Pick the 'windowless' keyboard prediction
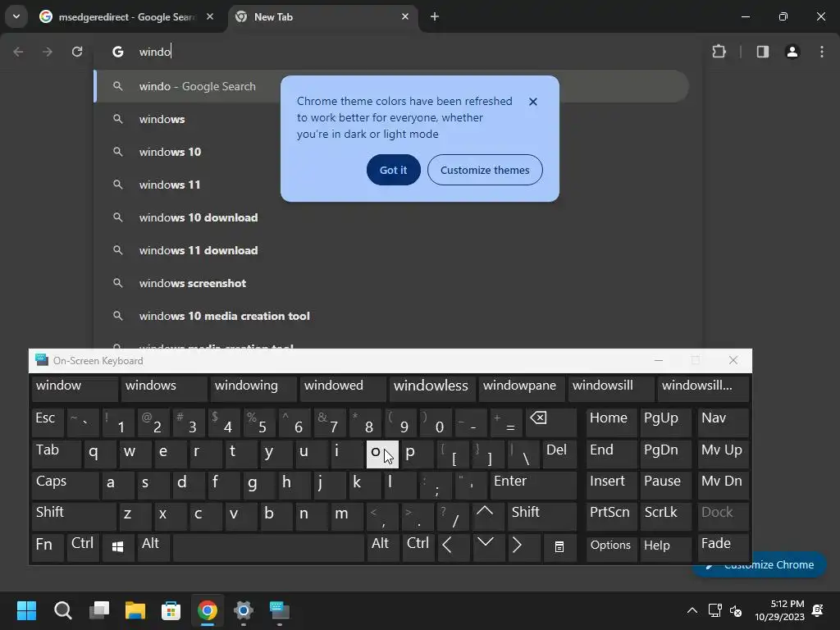 432,388
